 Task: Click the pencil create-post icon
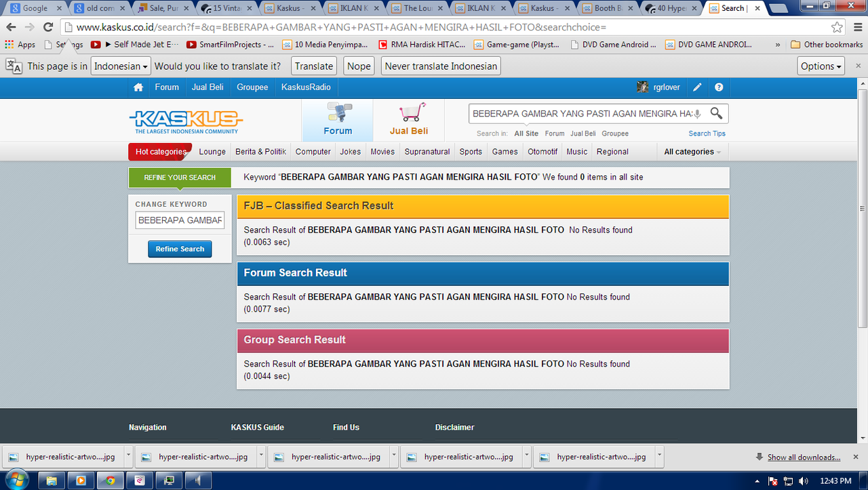coord(697,87)
